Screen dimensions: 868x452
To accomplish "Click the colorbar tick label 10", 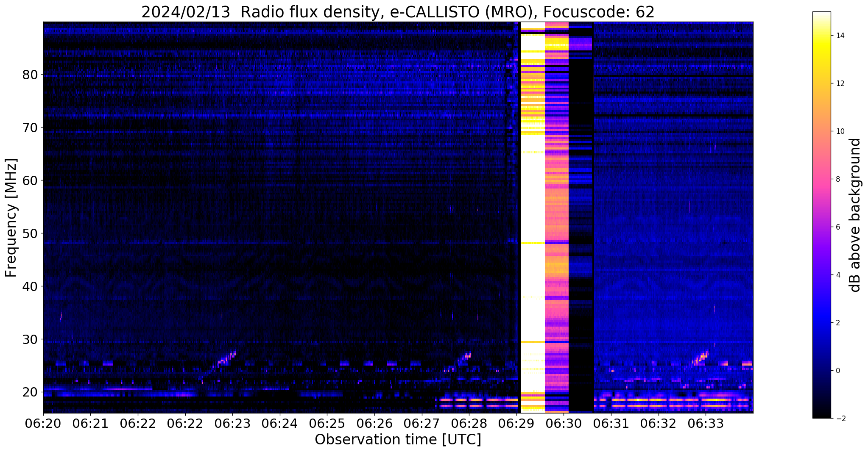I will pyautogui.click(x=840, y=131).
